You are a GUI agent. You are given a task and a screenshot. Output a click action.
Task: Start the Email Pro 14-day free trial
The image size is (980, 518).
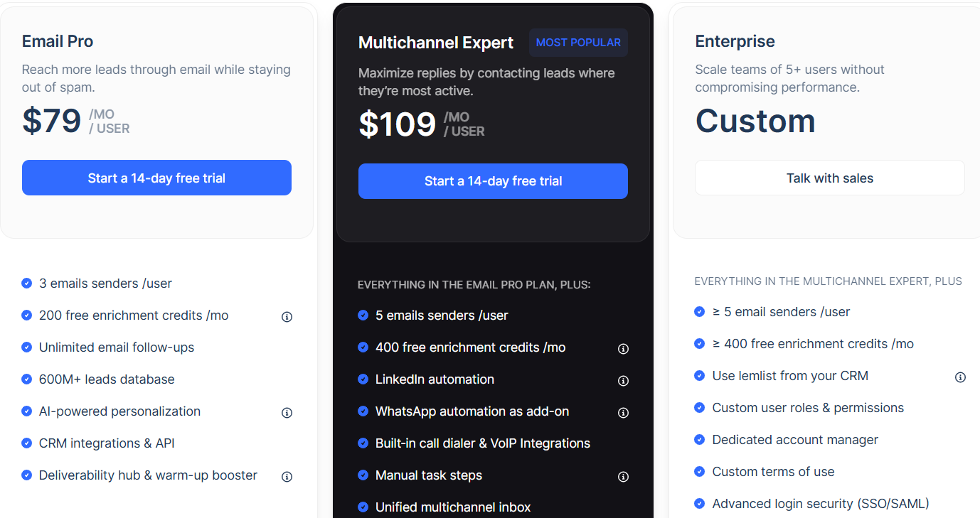tap(156, 177)
